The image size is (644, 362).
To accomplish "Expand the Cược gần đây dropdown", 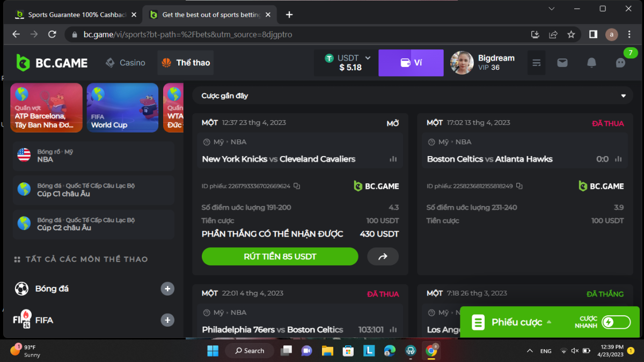I will coord(623,96).
